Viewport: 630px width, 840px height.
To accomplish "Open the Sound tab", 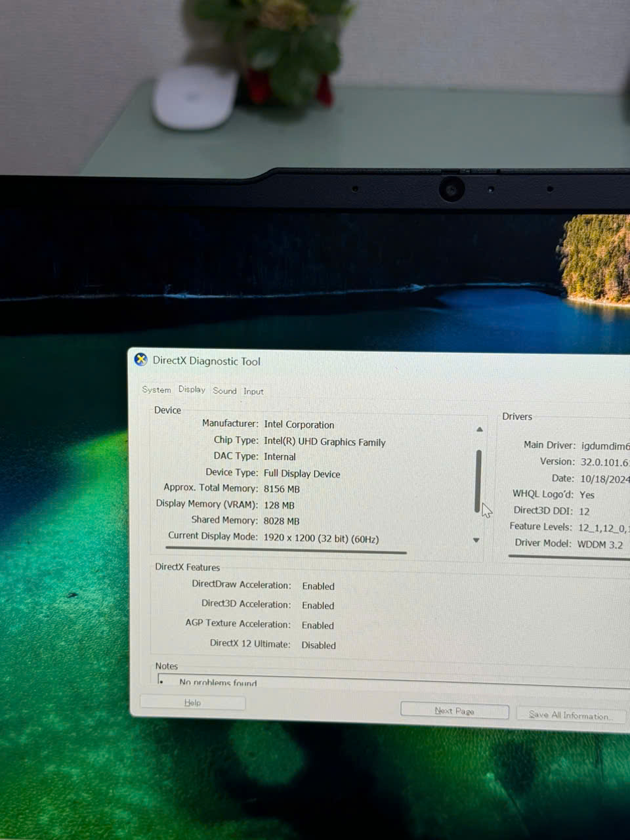I will pos(224,390).
